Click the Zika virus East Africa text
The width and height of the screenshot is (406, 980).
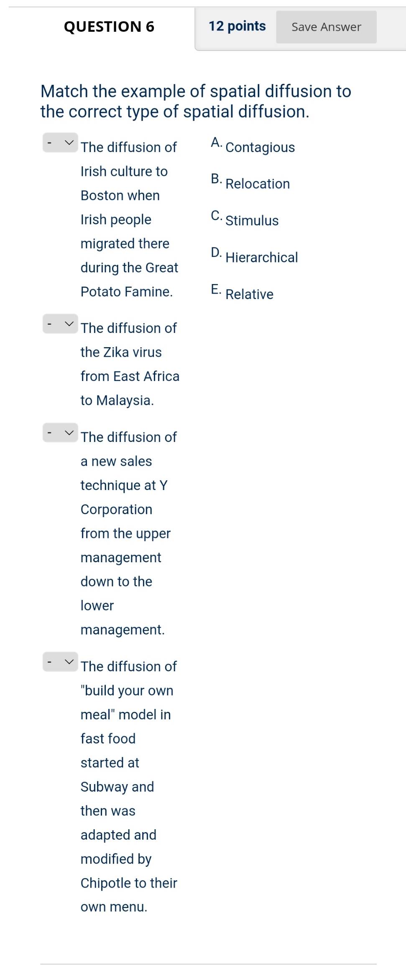coord(130,364)
